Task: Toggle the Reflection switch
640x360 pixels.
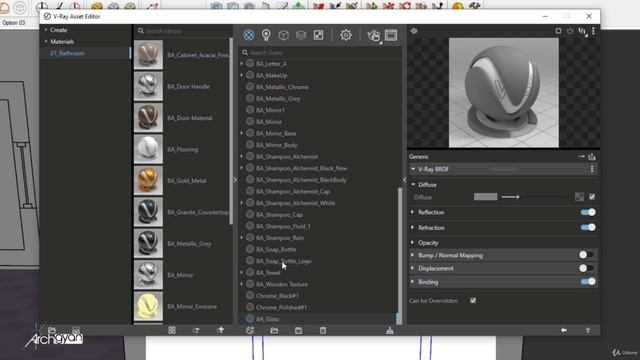Action: pos(588,212)
